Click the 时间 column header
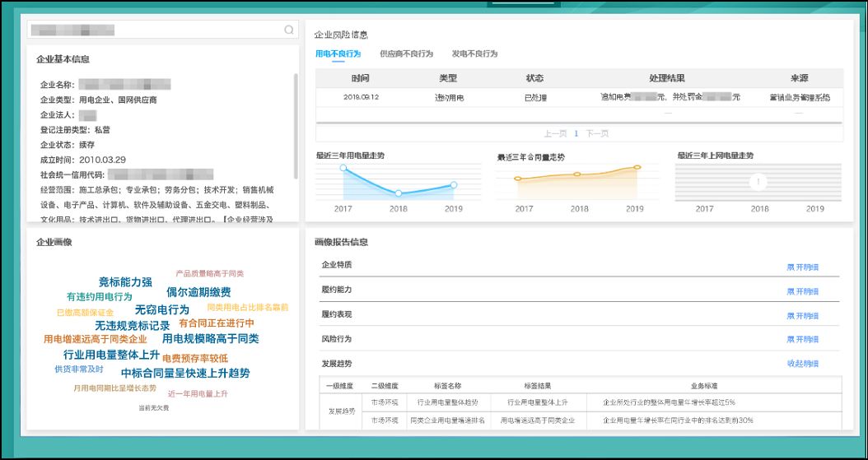868x460 pixels. [x=360, y=78]
